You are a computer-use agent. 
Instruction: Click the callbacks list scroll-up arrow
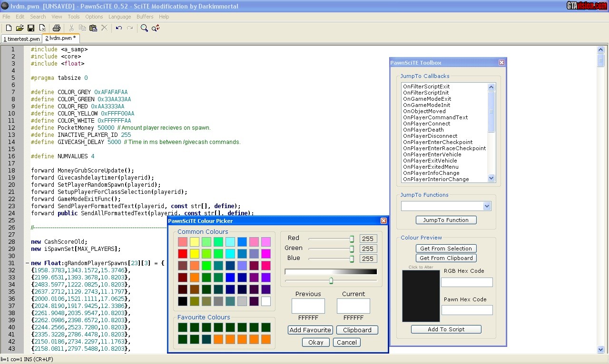[491, 87]
